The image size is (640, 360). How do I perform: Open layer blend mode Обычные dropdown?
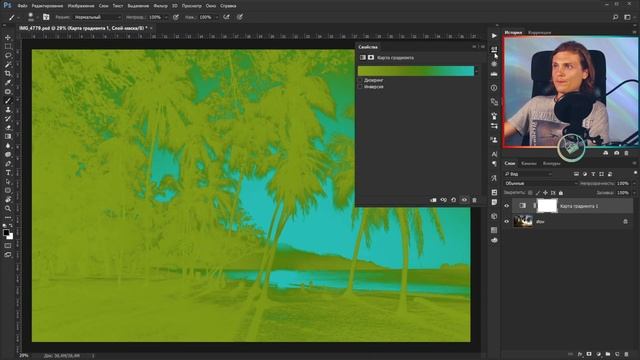[541, 183]
